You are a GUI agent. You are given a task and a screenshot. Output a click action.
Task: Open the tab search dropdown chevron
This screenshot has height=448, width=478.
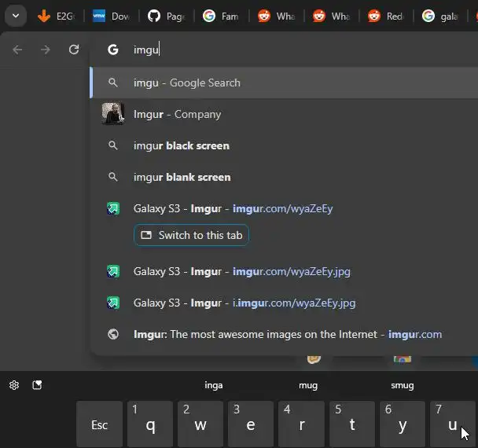(x=16, y=16)
